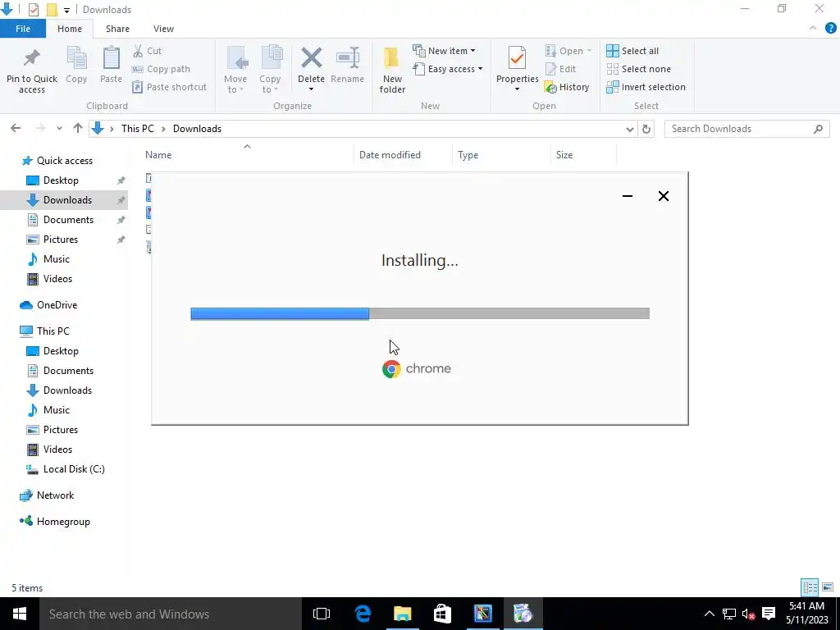Expand the Open dropdown in ribbon
This screenshot has height=630, width=840.
(x=568, y=51)
